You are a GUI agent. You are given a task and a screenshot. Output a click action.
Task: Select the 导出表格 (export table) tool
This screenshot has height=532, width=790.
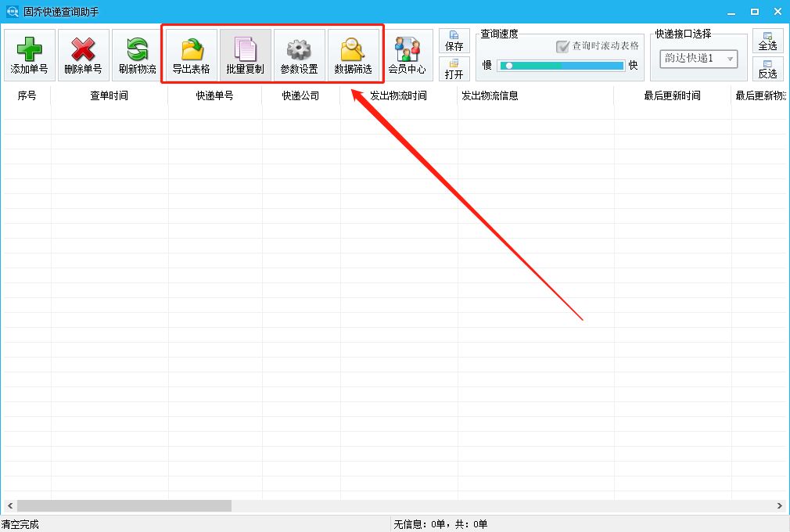(x=191, y=54)
